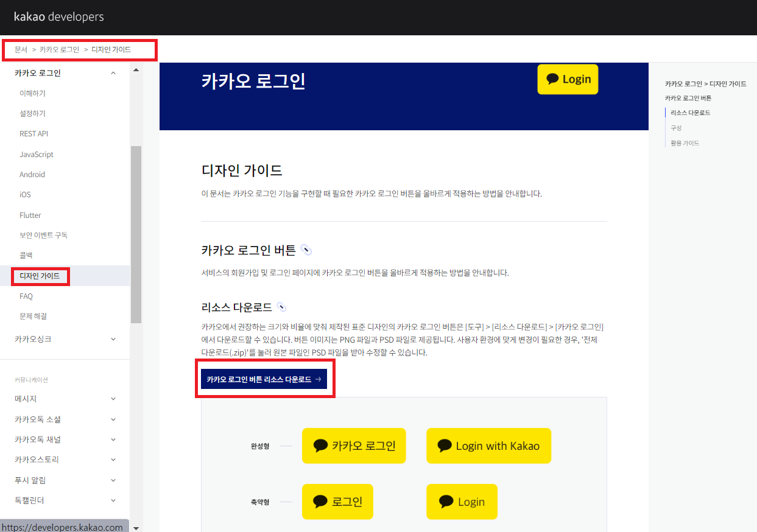757x532 pixels.
Task: Open 보안 이벤트 구독 in the sidebar
Action: click(x=43, y=235)
